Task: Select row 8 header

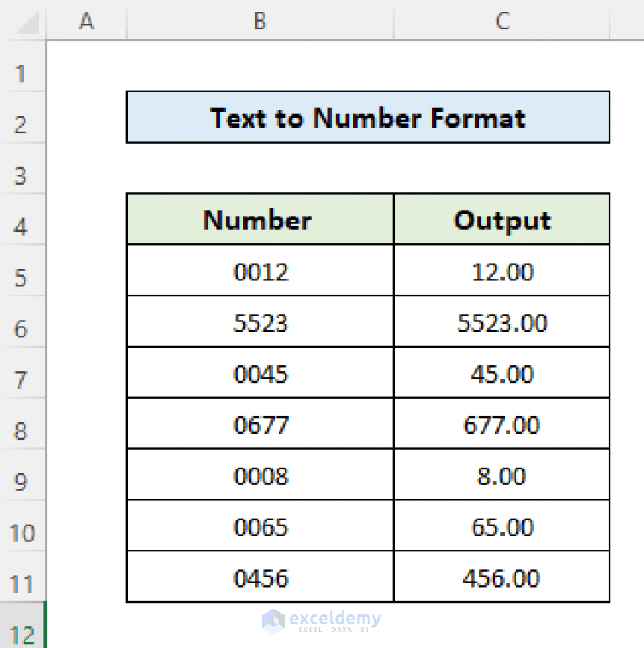Action: pos(23,424)
